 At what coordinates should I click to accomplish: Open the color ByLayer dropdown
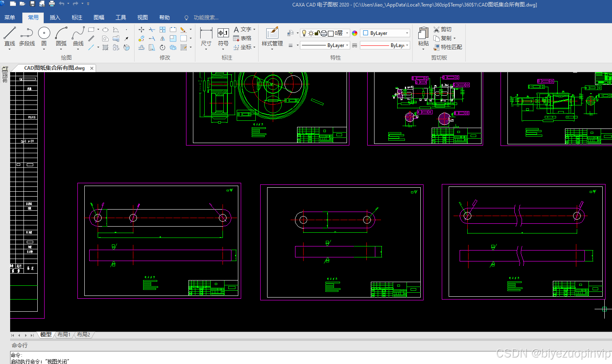coord(385,33)
